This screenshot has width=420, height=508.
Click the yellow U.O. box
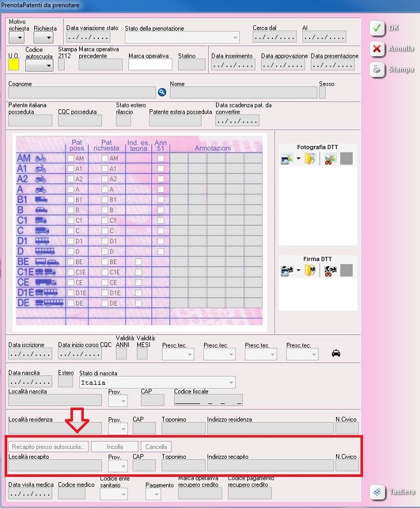click(14, 64)
